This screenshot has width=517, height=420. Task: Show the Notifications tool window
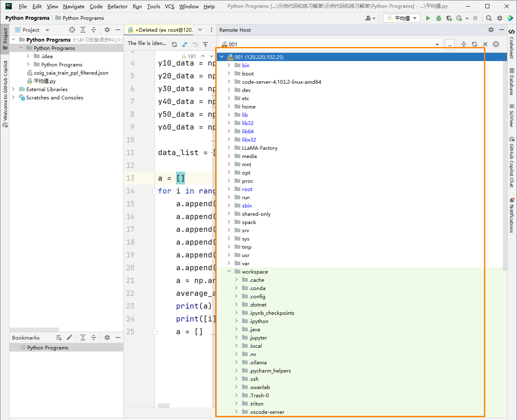coord(512,215)
